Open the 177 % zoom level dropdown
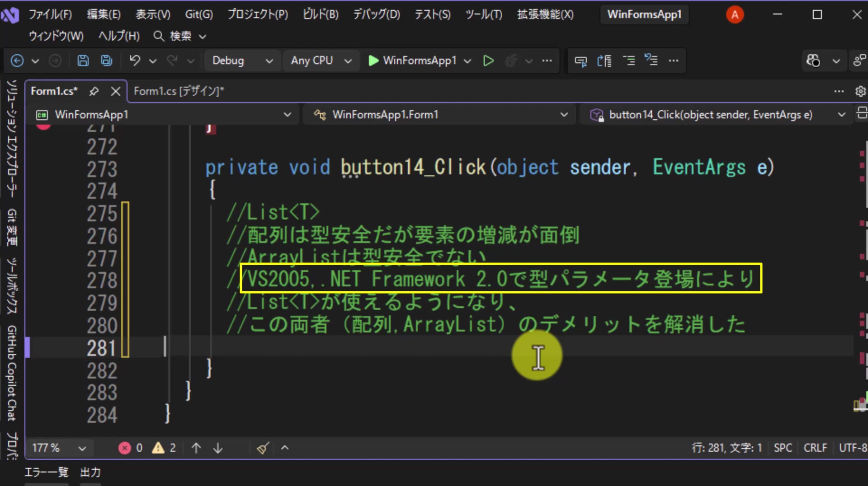 (x=59, y=448)
